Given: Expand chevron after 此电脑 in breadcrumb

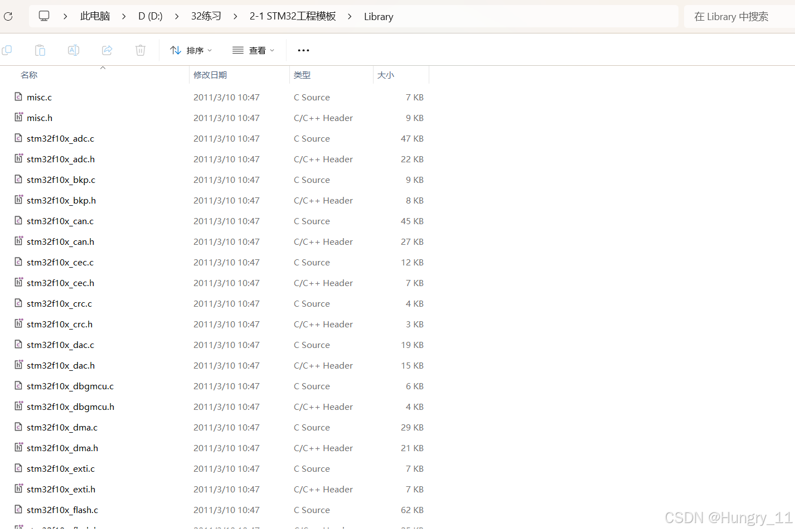Looking at the screenshot, I should click(124, 17).
